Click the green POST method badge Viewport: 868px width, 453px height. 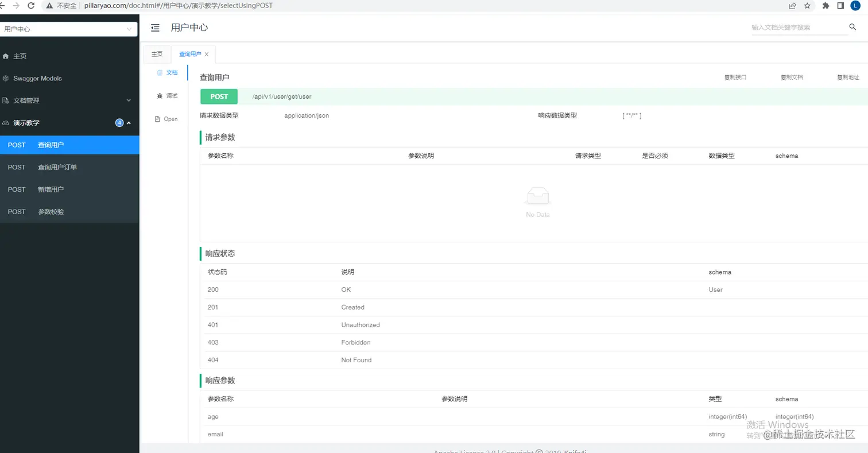[219, 96]
